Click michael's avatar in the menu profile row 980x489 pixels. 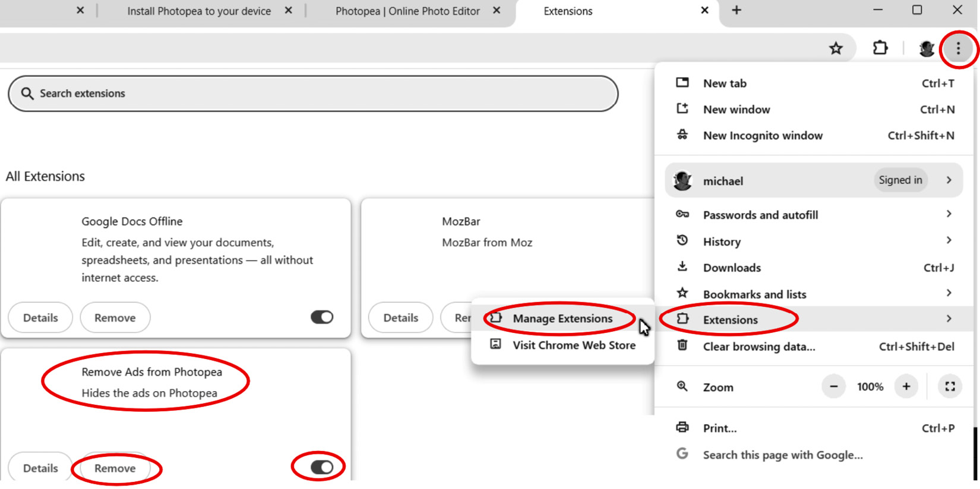coord(682,180)
